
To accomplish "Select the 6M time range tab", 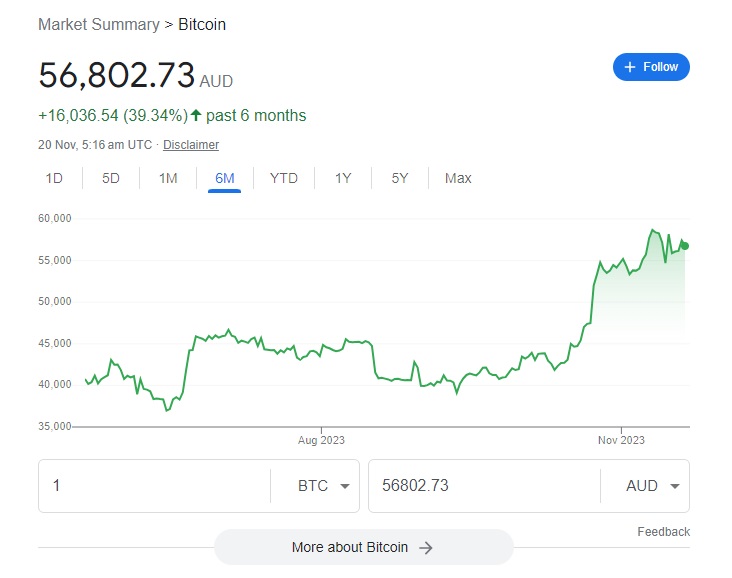I will pos(225,178).
